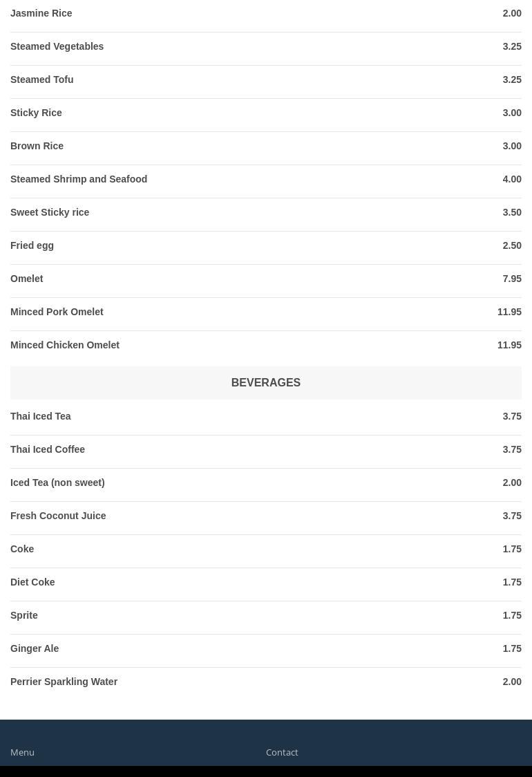The height and width of the screenshot is (777, 532).
Task: Select Thai Iced Coffee from beverages
Action: tap(48, 449)
